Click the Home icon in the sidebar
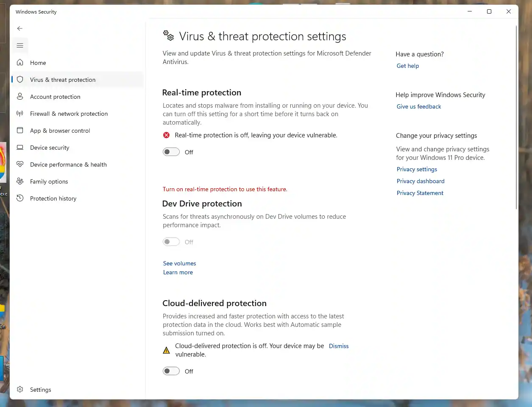The height and width of the screenshot is (407, 532). tap(20, 62)
